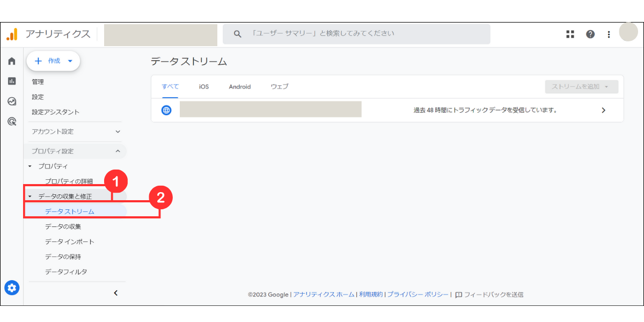Select the iOS tab
The image size is (644, 322).
[x=204, y=86]
